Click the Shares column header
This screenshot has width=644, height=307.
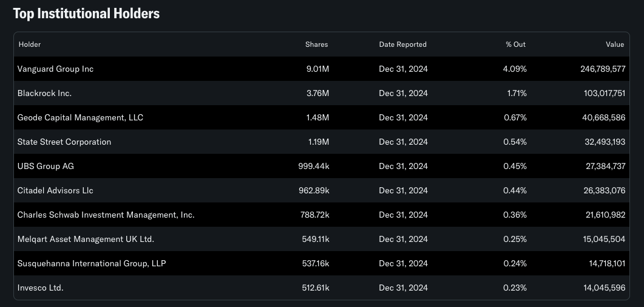(317, 44)
